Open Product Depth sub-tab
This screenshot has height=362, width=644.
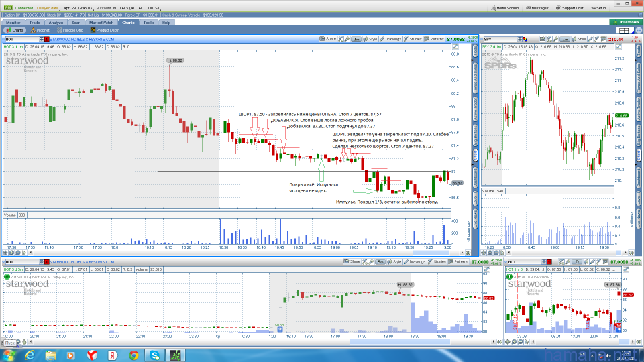(x=105, y=30)
